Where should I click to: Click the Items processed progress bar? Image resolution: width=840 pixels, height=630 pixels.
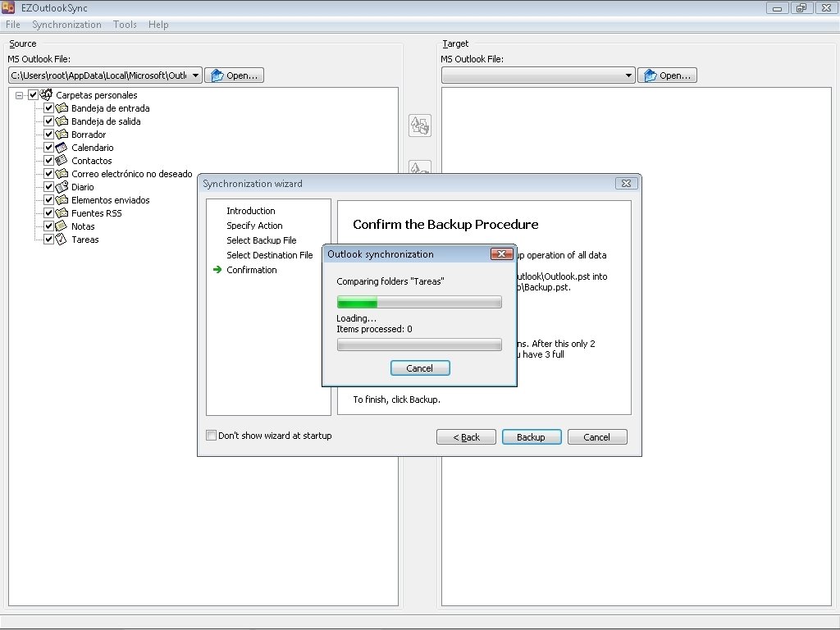(x=419, y=345)
